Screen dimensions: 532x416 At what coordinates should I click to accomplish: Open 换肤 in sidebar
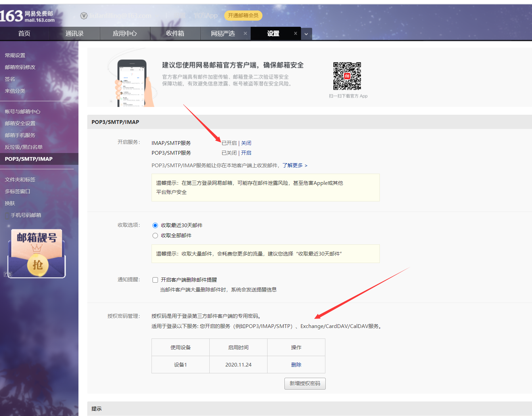pos(10,203)
